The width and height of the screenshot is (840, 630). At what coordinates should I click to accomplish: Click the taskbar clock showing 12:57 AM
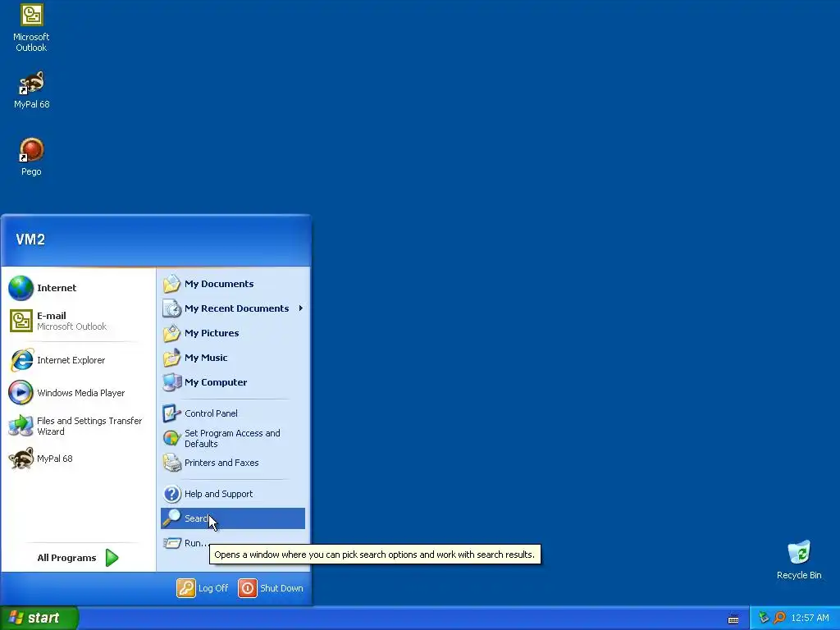point(810,619)
